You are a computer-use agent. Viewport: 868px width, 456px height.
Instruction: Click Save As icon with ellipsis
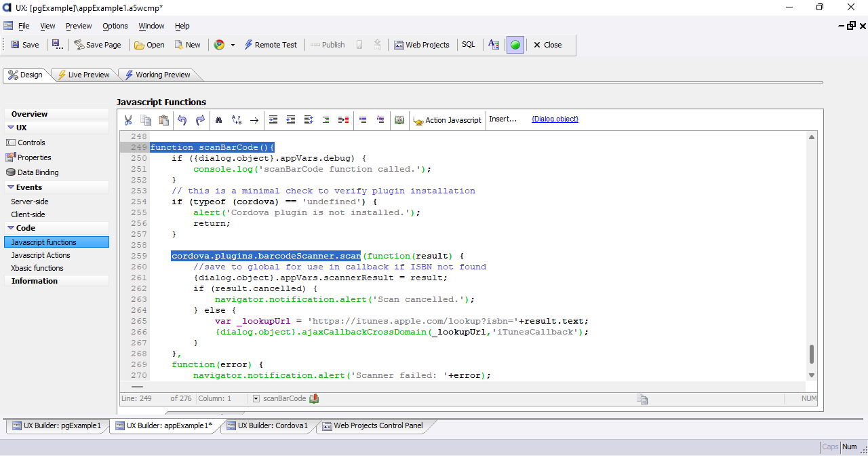click(x=57, y=45)
